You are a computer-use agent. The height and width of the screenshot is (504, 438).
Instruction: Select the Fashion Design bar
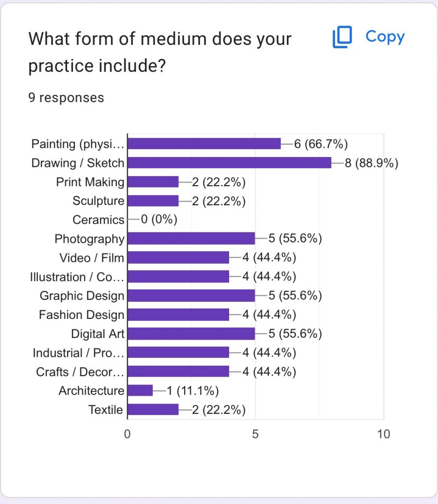point(178,315)
